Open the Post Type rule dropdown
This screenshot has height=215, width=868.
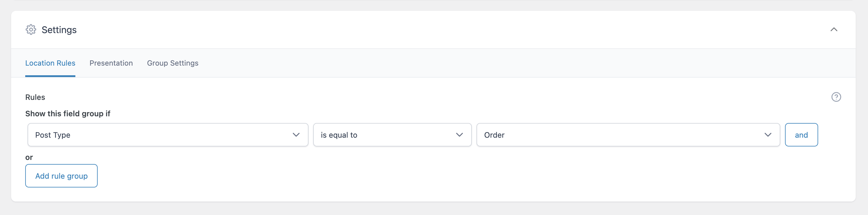pos(167,134)
